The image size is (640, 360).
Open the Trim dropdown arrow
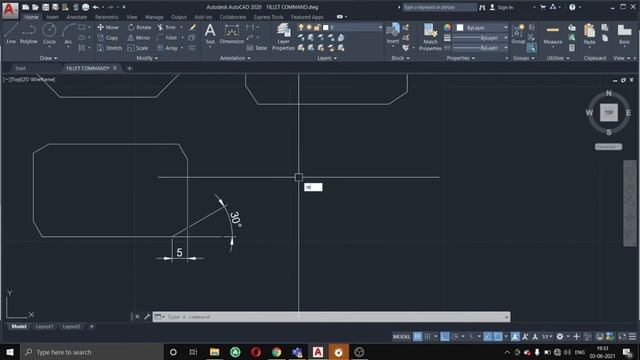(181, 27)
